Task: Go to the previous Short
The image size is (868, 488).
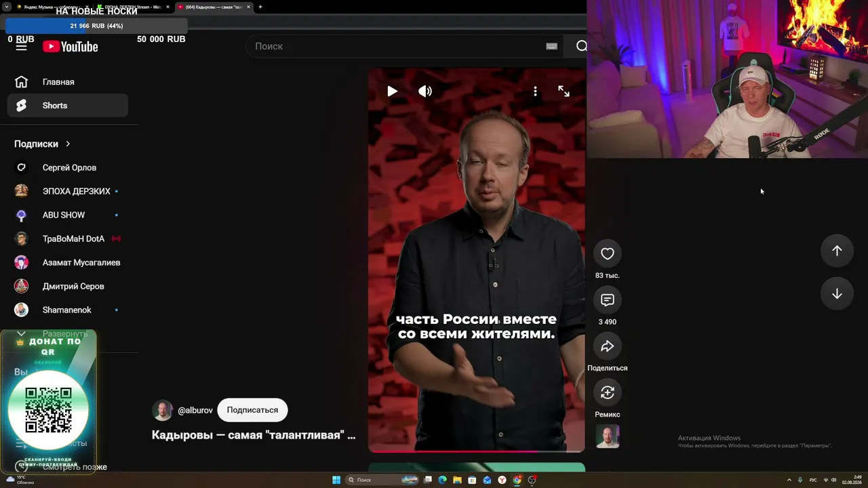Action: (837, 251)
